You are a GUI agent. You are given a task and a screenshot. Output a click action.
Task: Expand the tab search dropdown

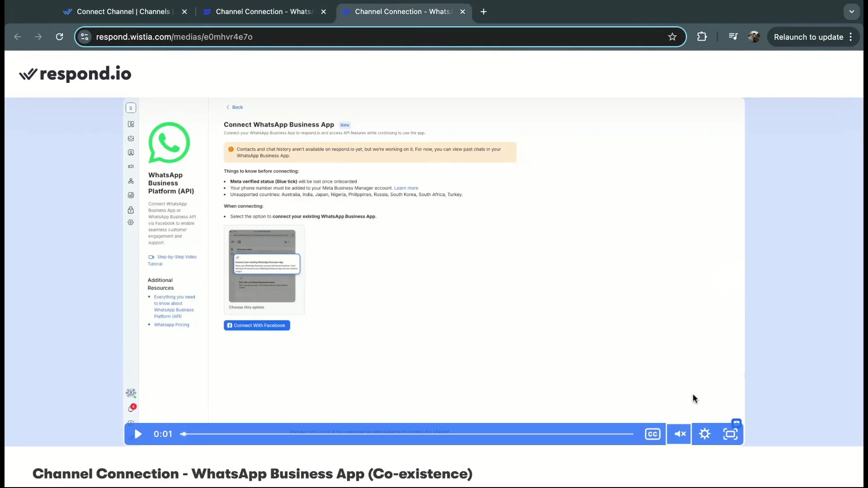click(852, 12)
